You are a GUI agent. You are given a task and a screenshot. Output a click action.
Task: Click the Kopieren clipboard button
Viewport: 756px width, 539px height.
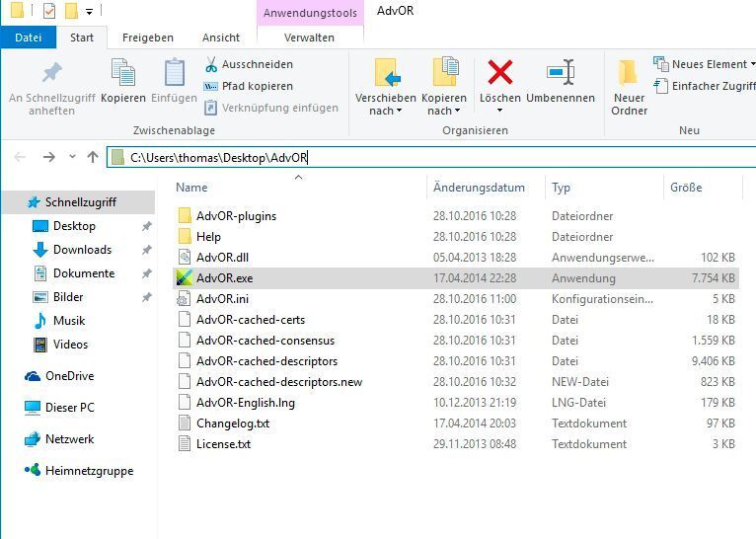pyautogui.click(x=123, y=81)
